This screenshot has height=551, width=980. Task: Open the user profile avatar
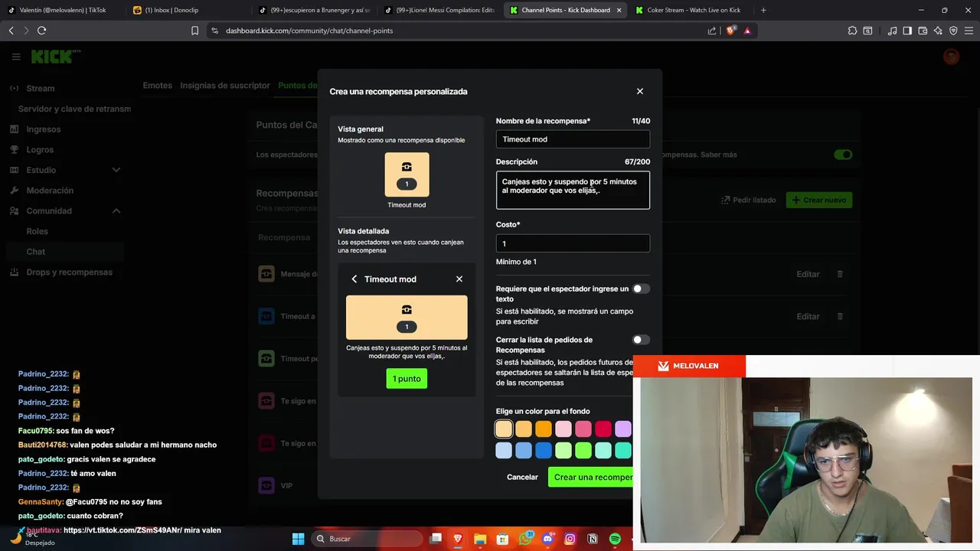[x=951, y=57]
